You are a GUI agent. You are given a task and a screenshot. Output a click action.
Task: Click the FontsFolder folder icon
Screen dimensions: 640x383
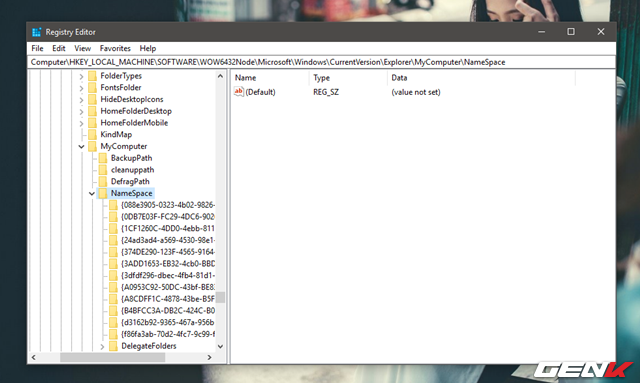point(93,87)
